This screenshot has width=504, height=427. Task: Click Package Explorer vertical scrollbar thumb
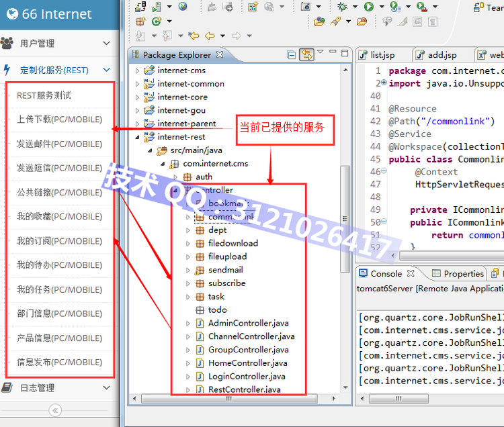pyautogui.click(x=345, y=219)
